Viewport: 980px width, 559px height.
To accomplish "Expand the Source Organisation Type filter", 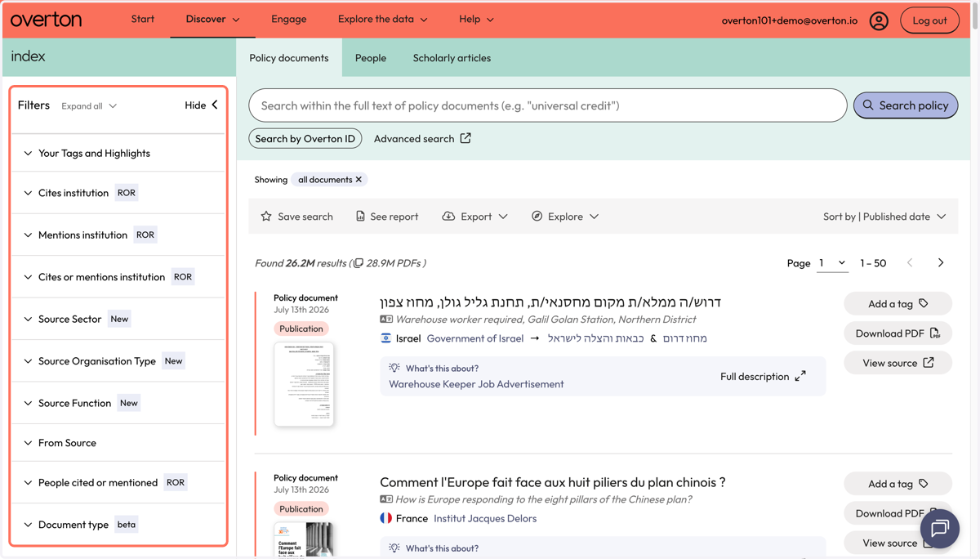I will click(x=118, y=361).
